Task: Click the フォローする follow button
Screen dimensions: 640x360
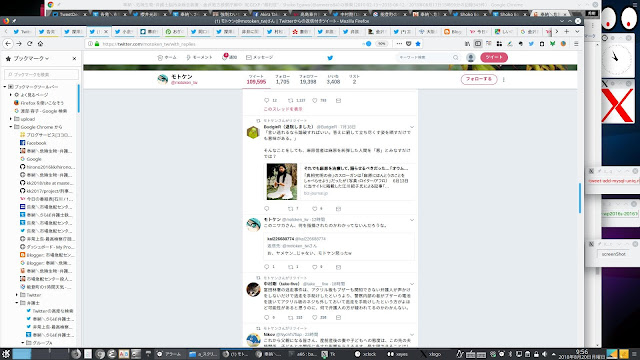Action: 479,79
